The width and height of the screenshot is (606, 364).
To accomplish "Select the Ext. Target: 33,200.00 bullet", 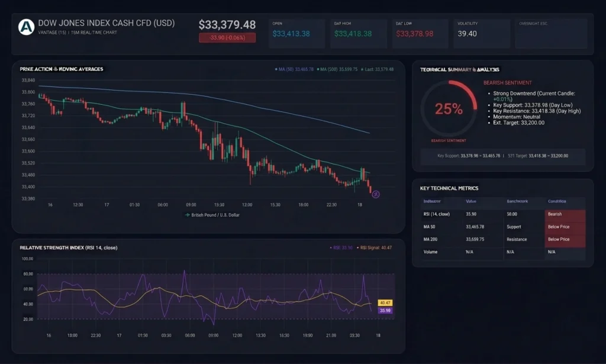I will tap(516, 123).
